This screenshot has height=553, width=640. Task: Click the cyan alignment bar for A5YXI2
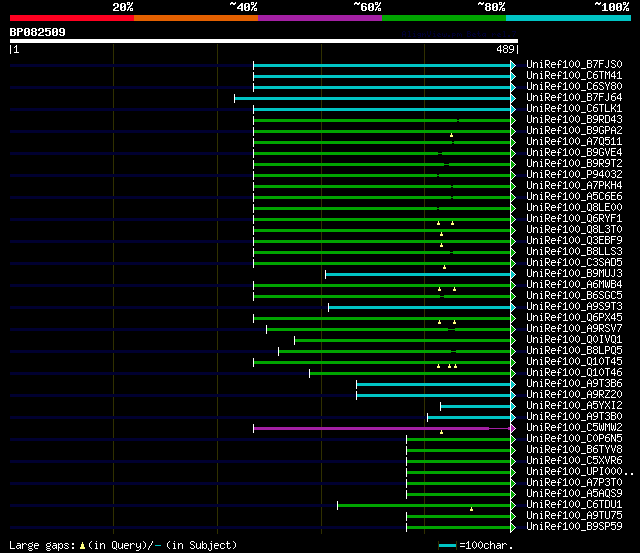point(476,406)
